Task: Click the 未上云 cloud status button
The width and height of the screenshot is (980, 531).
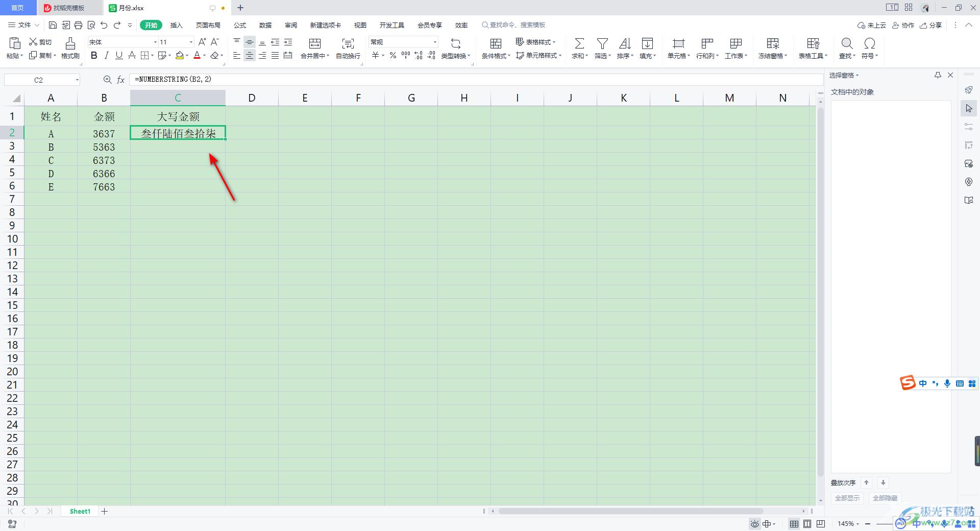Action: coord(872,25)
